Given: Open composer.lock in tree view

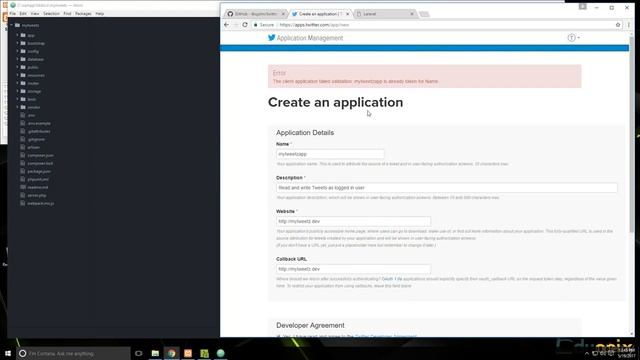Looking at the screenshot, I should pos(40,163).
